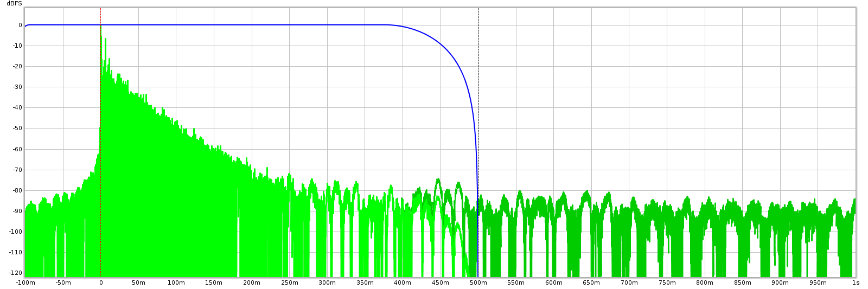Image resolution: width=868 pixels, height=289 pixels.
Task: Click the -80 level axis label
Action: click(x=17, y=190)
